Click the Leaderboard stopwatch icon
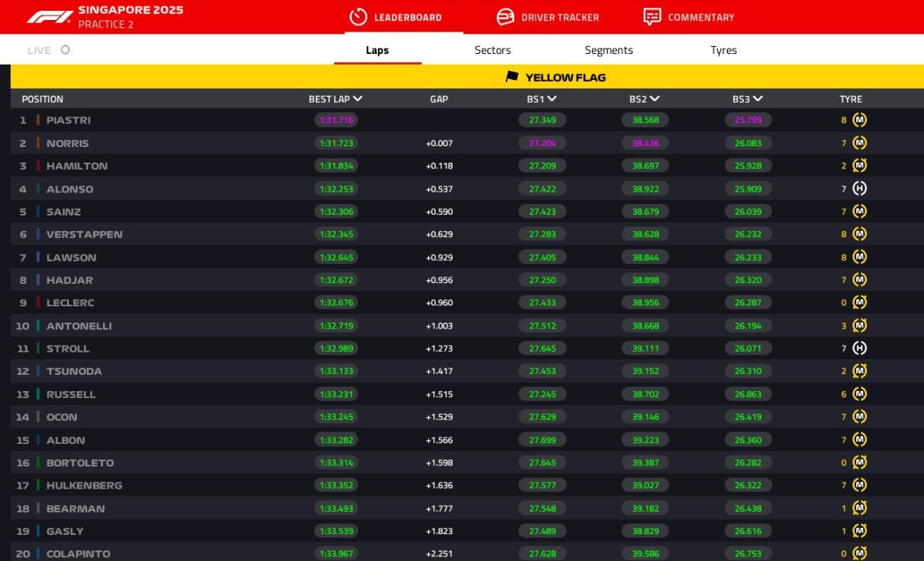Screen dimensions: 924x561 coord(358,17)
